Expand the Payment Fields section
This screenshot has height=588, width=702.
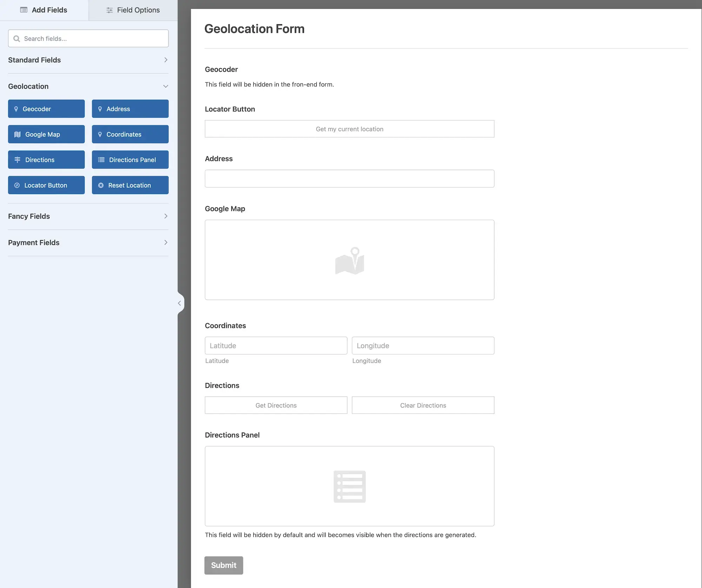pyautogui.click(x=166, y=243)
